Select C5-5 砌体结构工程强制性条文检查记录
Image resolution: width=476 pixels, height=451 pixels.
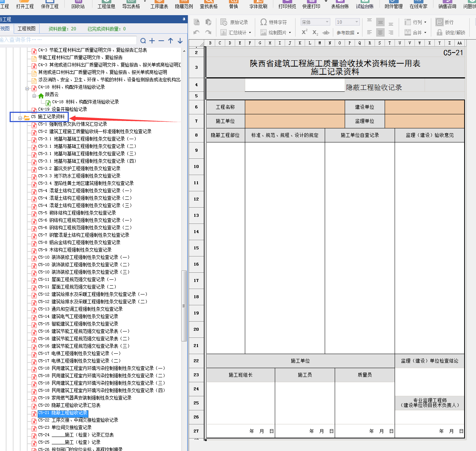click(77, 213)
